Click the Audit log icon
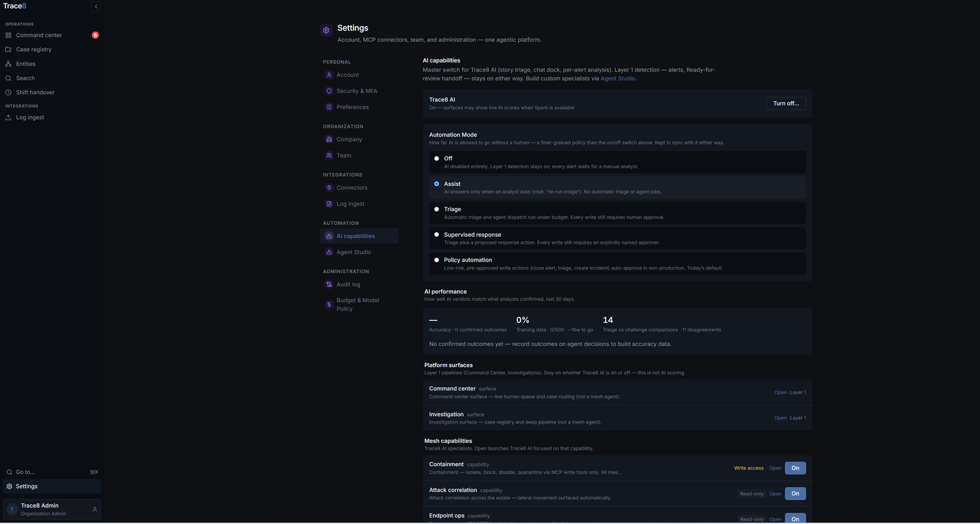This screenshot has width=980, height=524. [329, 284]
